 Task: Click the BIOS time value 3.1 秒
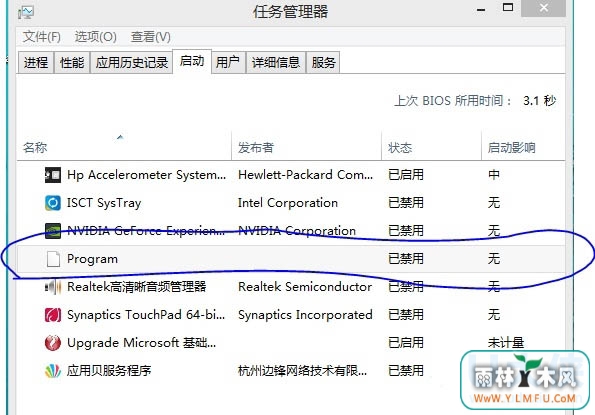tap(539, 101)
